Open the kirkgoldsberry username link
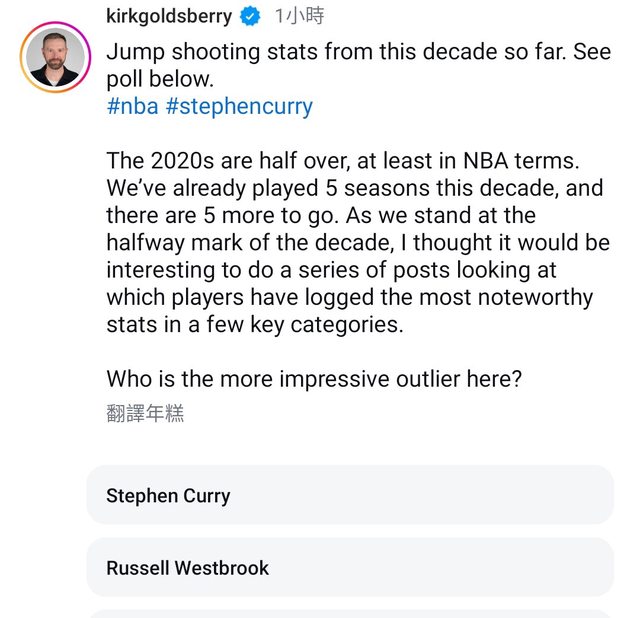640x618 pixels. coord(169,16)
